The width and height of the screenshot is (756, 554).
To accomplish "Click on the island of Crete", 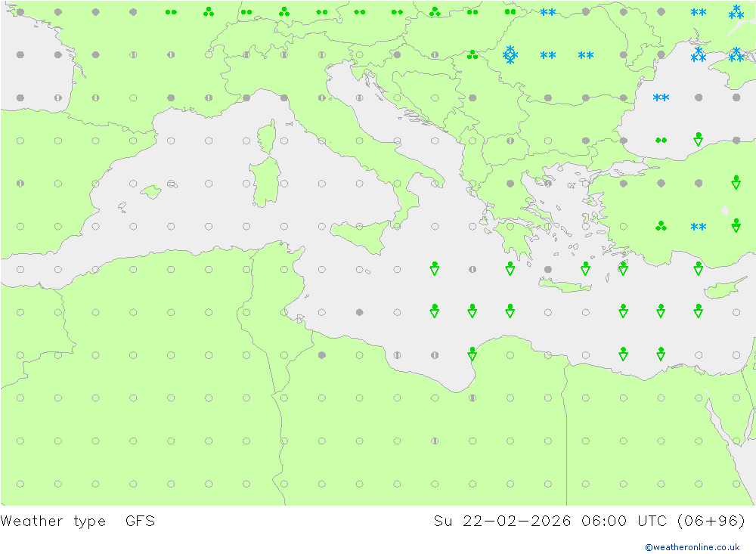I will coord(565,286).
